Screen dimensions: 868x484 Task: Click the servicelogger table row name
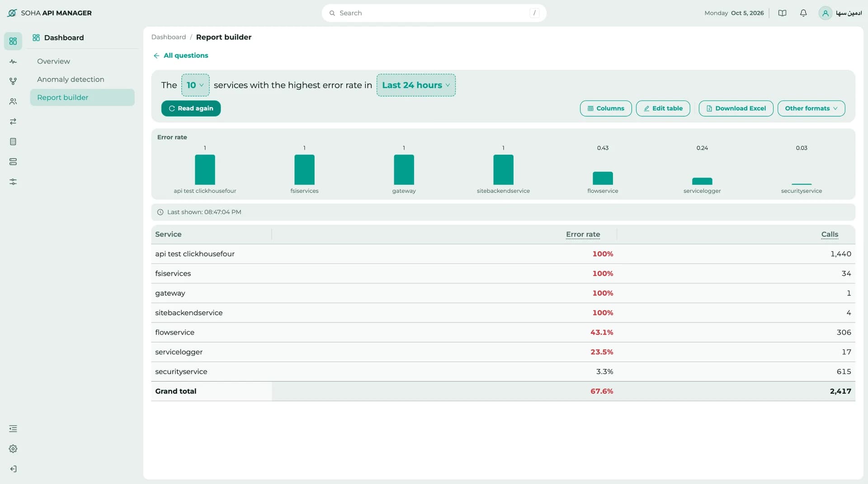coord(179,352)
